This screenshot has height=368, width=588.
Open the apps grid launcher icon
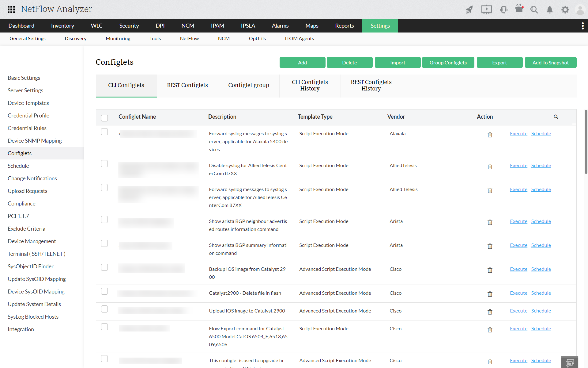(11, 9)
